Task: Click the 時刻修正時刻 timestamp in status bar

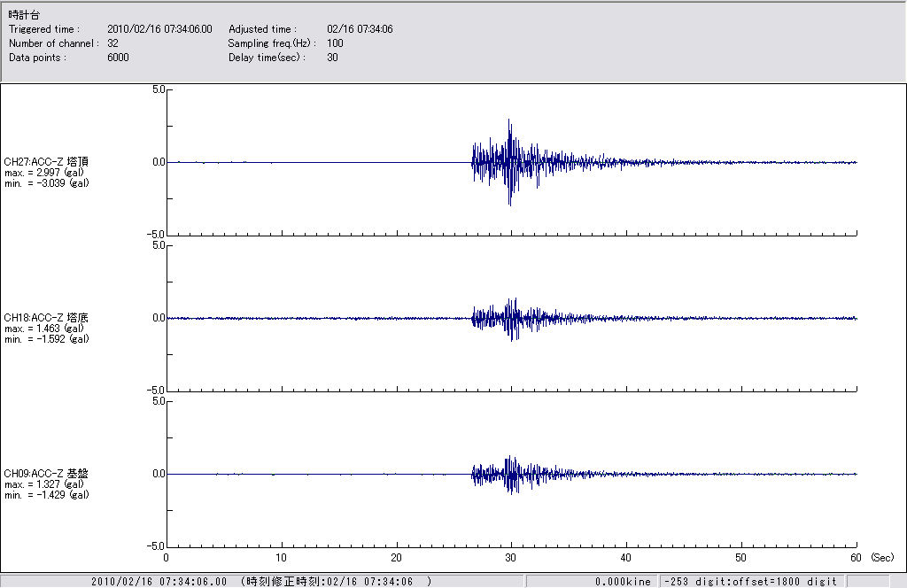Action: (x=336, y=581)
